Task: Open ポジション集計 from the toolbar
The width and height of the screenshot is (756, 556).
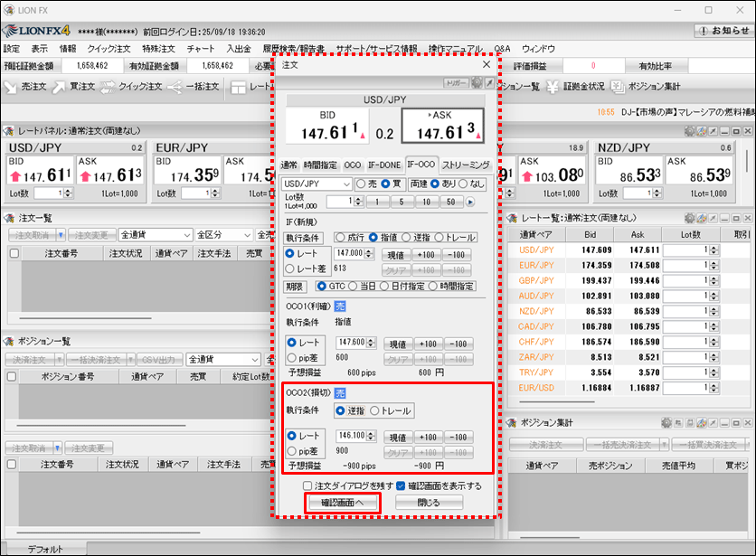Action: 649,87
